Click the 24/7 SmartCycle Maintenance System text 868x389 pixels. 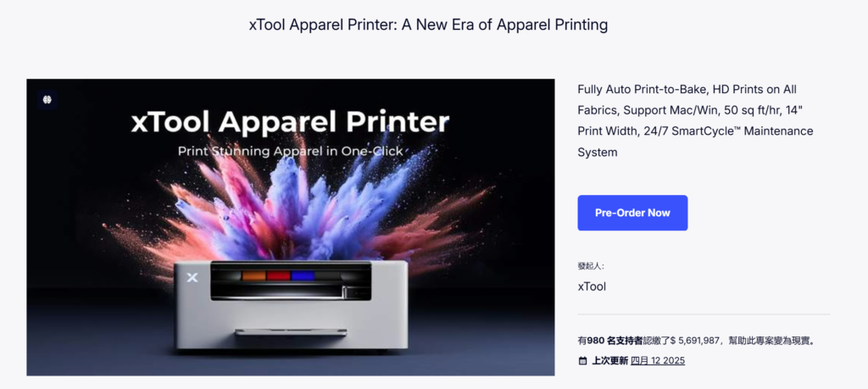(695, 142)
